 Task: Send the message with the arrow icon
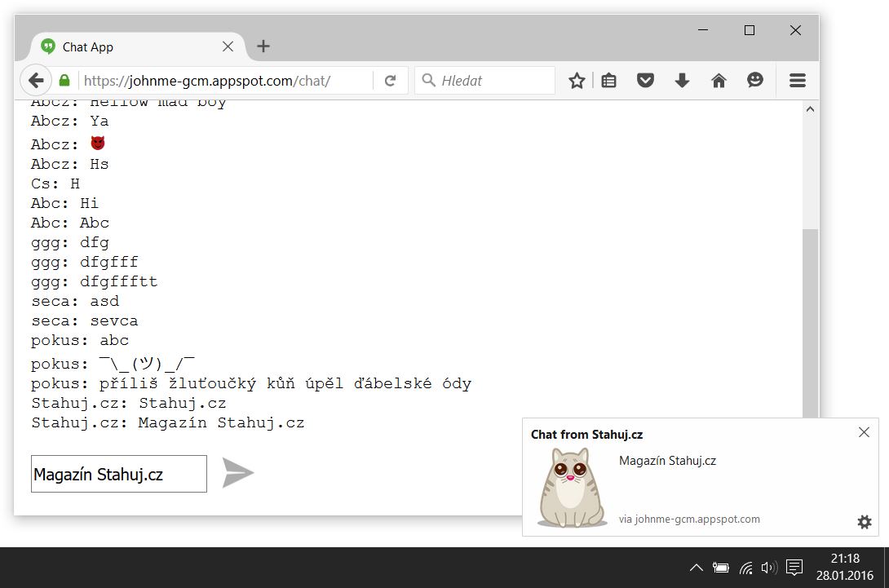click(x=237, y=473)
